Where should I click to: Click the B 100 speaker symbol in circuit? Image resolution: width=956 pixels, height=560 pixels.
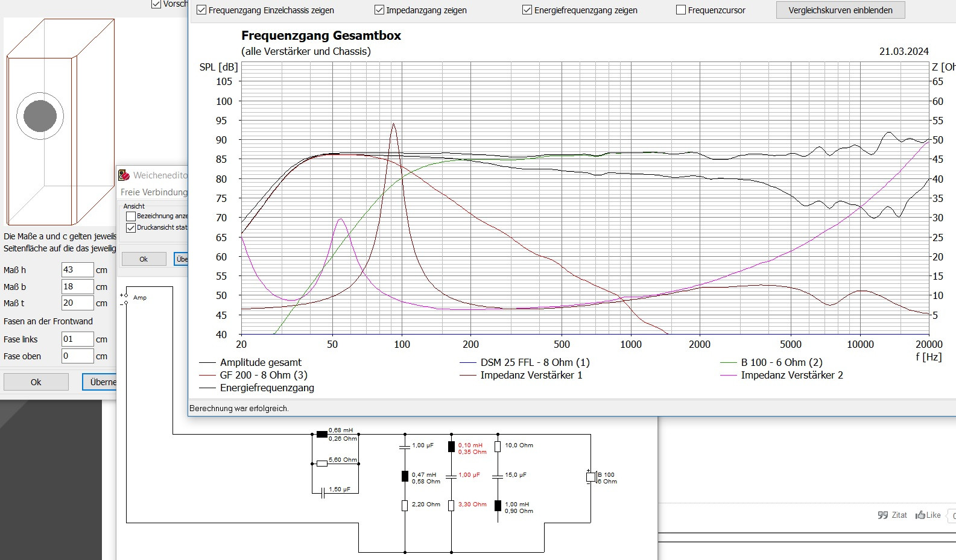pos(591,477)
